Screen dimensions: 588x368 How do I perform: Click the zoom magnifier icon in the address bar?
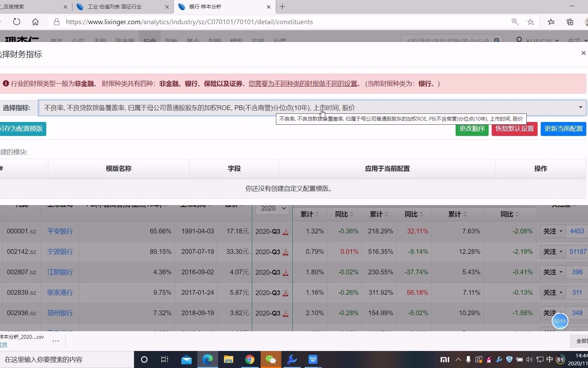tap(515, 22)
